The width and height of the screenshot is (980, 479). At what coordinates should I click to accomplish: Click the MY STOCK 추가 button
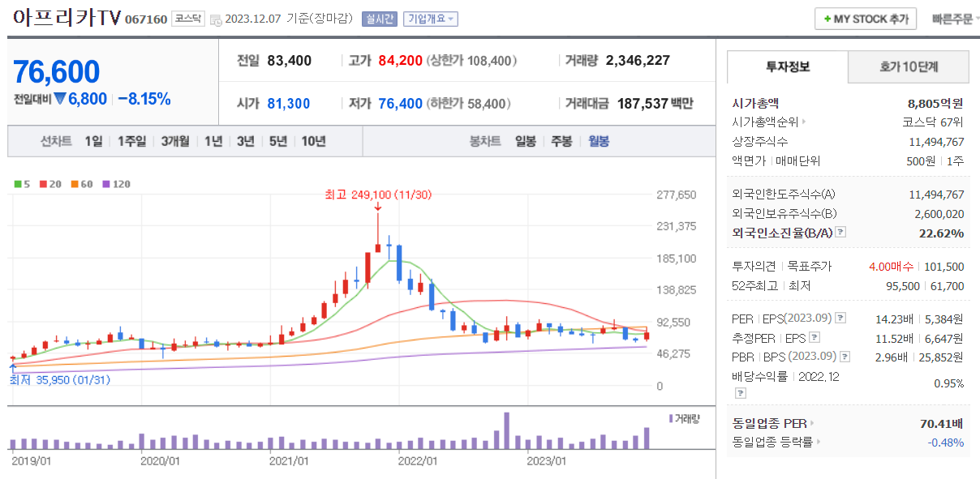[866, 19]
